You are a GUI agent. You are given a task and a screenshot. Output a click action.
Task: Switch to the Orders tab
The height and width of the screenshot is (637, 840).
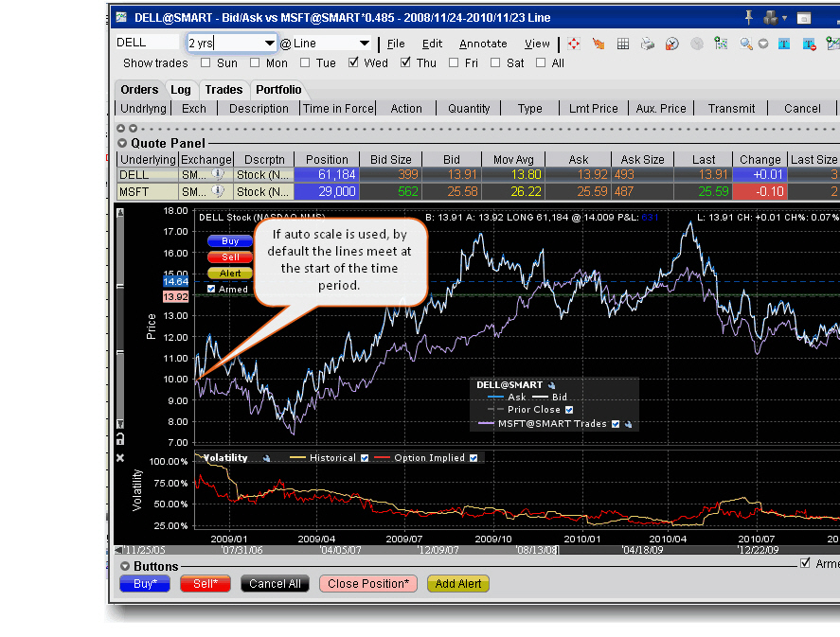click(139, 89)
